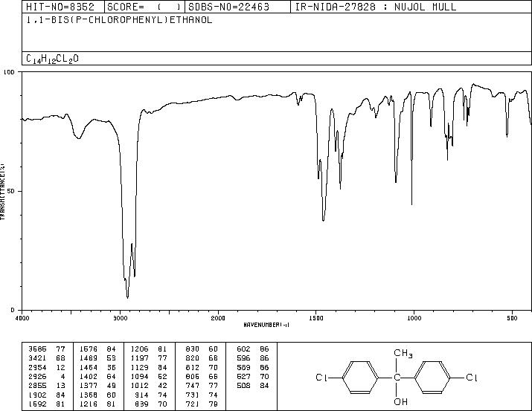Select the 1094 peak table entry
The height and width of the screenshot is (411, 532).
pyautogui.click(x=149, y=376)
